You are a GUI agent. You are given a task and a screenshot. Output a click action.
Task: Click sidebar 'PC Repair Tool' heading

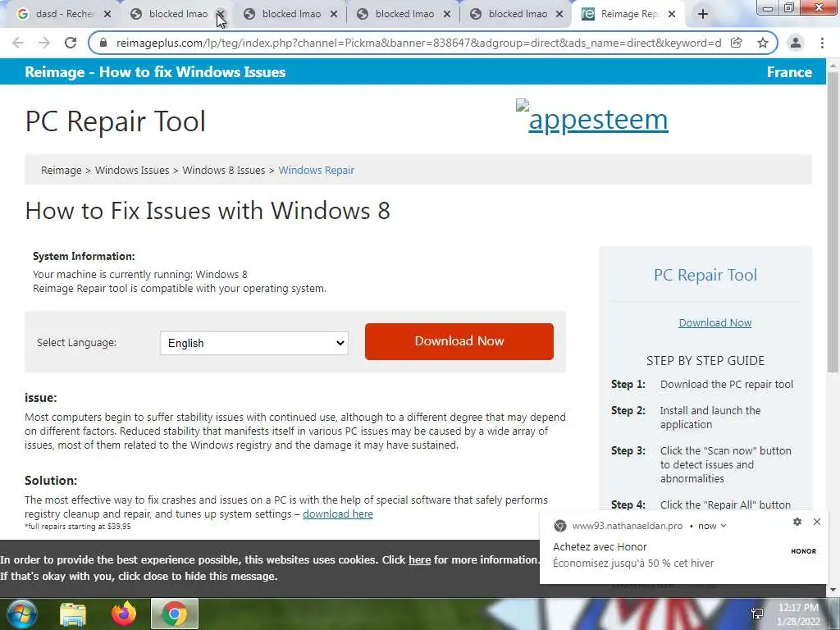(x=705, y=275)
